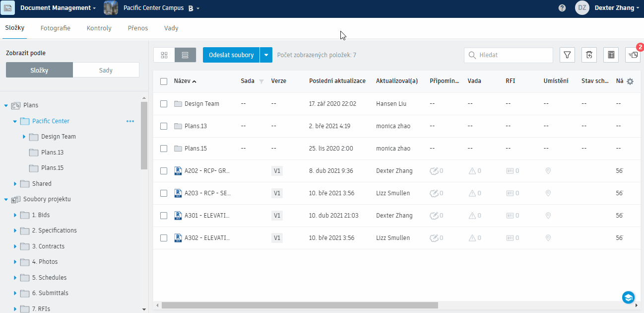Open the spreadsheet export icon in toolbar
The image size is (644, 313).
611,55
